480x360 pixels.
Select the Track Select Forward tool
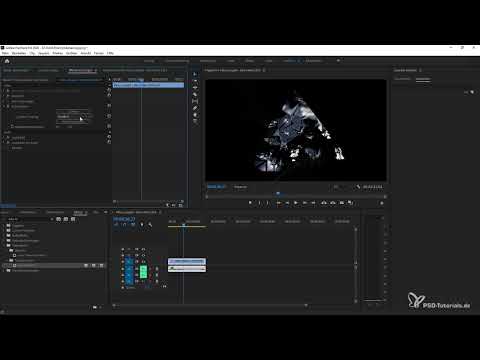(x=195, y=81)
